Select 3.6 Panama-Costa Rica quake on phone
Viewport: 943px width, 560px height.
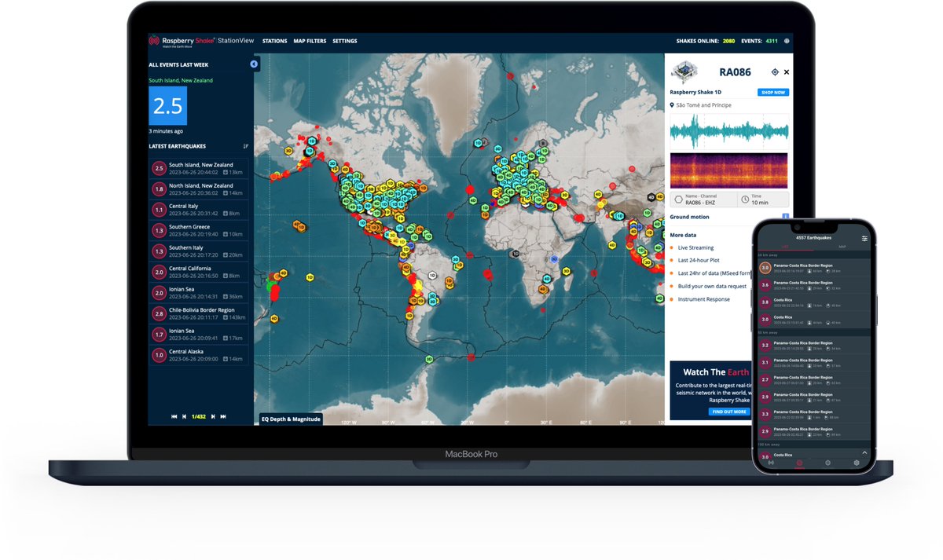tap(813, 284)
